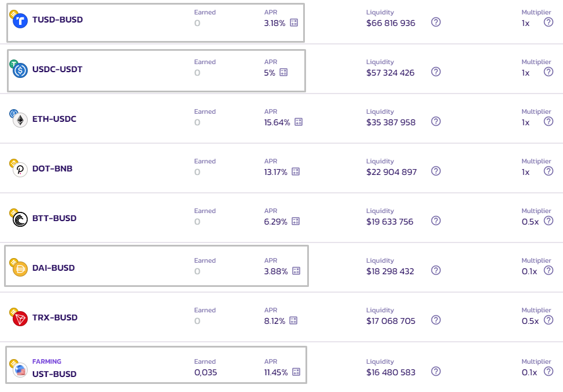Click the ETH-USDC pair name
563x392 pixels.
coord(54,119)
